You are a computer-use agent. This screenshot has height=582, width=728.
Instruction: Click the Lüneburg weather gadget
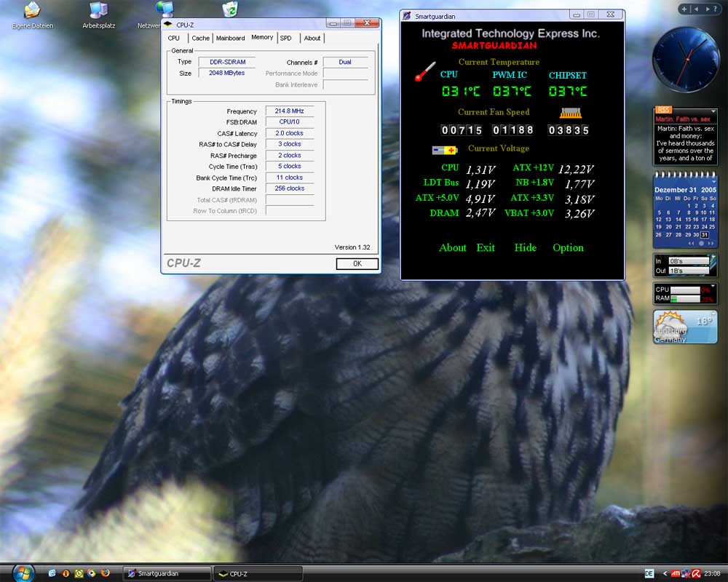coord(685,327)
